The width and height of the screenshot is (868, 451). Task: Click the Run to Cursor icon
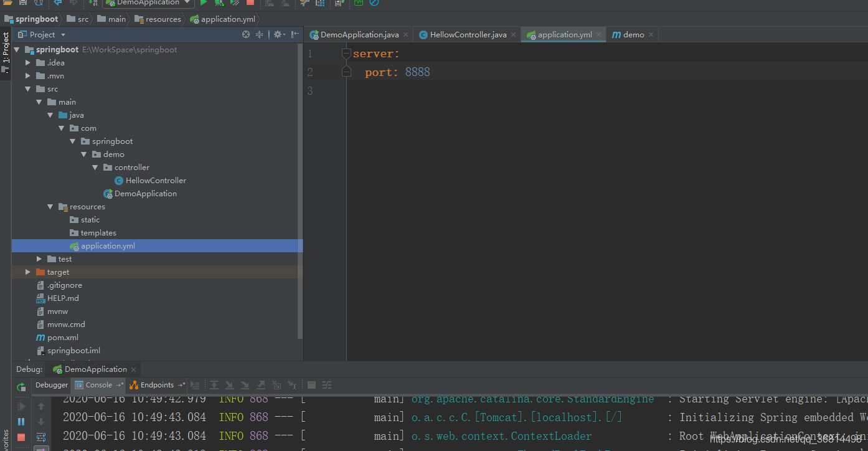(291, 385)
